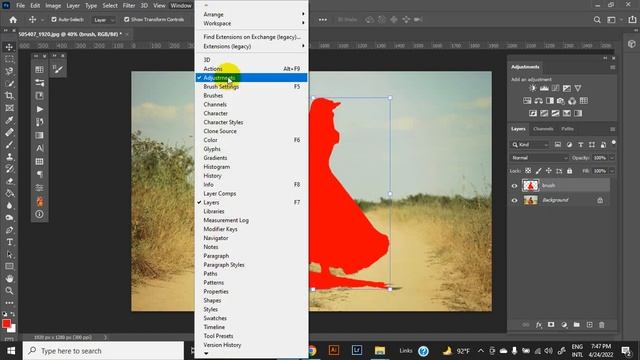Open the layer filter Kind dropdown

point(530,144)
